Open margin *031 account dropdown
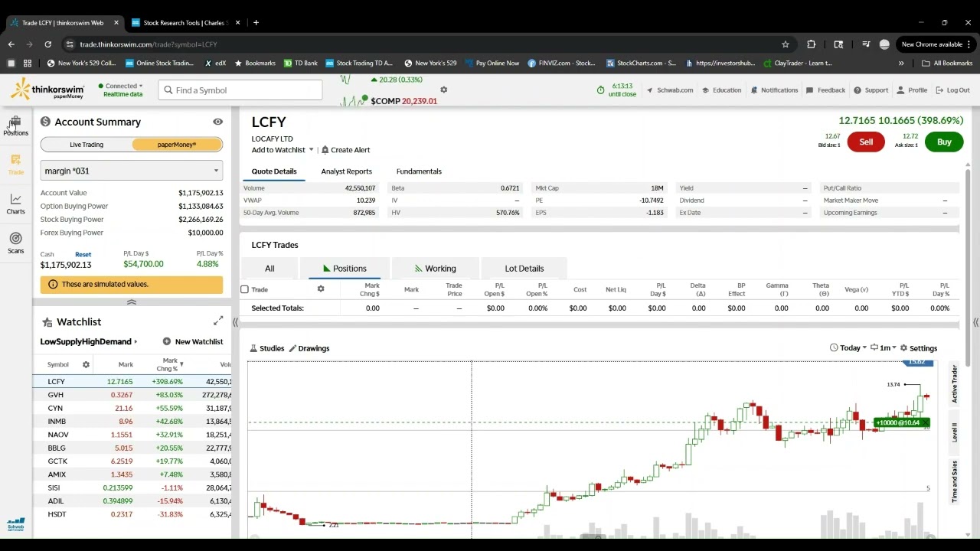The height and width of the screenshot is (551, 980). 132,171
